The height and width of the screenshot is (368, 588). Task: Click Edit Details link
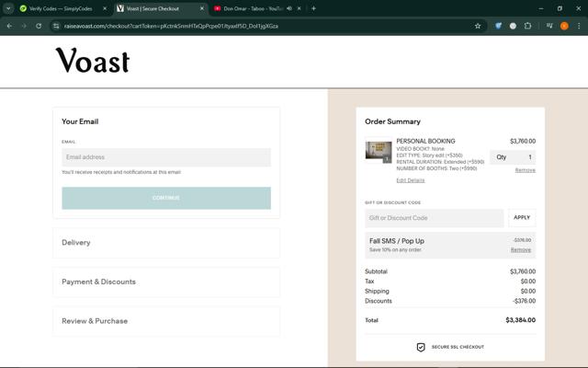411,180
